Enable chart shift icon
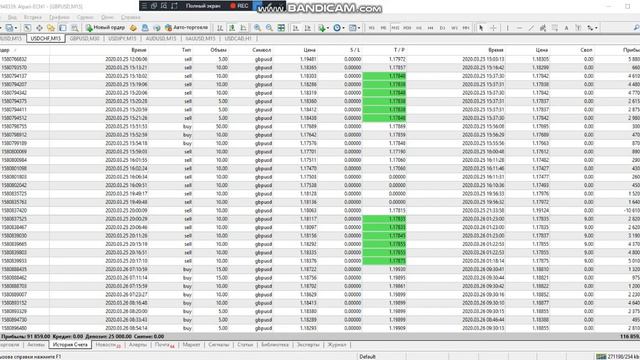The height and width of the screenshot is (360, 640). 307,28
